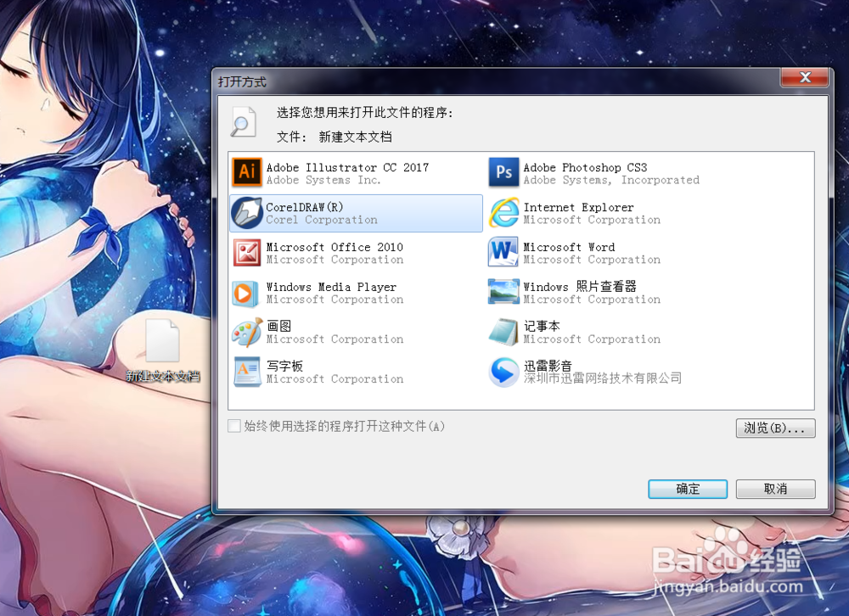
Task: Enable 始终使用选择的程序打开这种文件 checkbox
Action: [234, 426]
